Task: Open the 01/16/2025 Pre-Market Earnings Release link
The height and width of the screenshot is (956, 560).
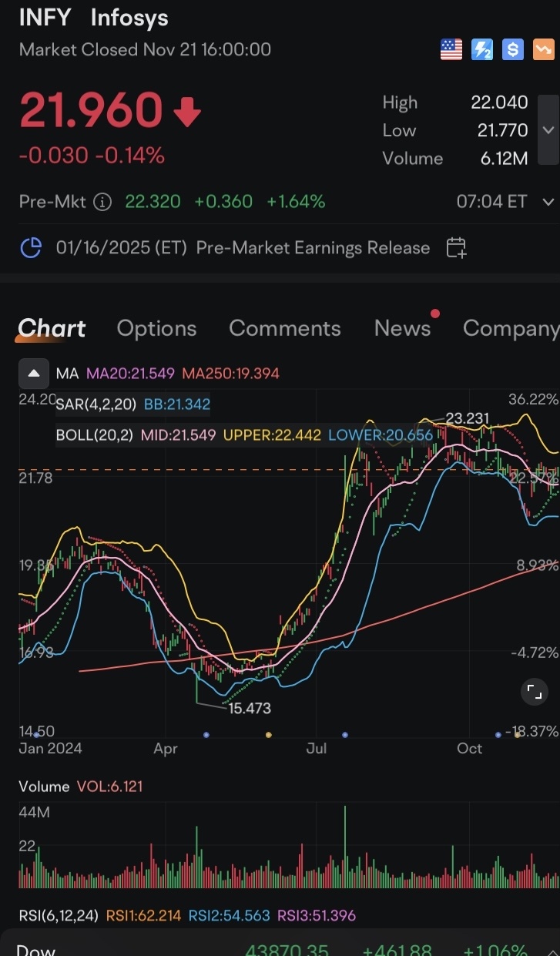Action: coord(243,248)
